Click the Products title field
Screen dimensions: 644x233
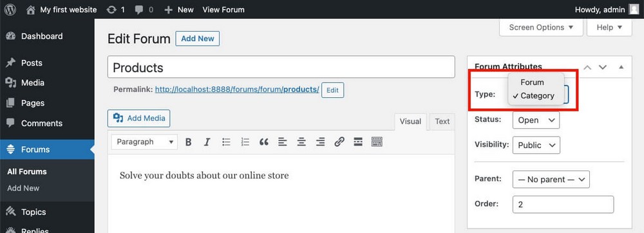click(281, 67)
